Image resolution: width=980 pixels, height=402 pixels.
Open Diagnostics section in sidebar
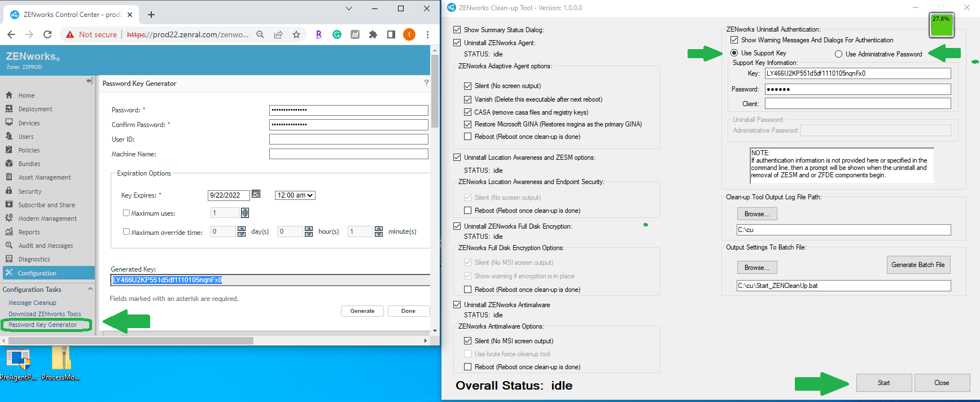(34, 259)
